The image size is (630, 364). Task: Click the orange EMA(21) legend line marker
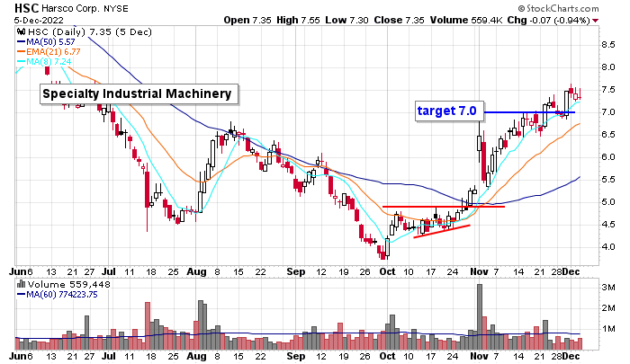(x=21, y=52)
